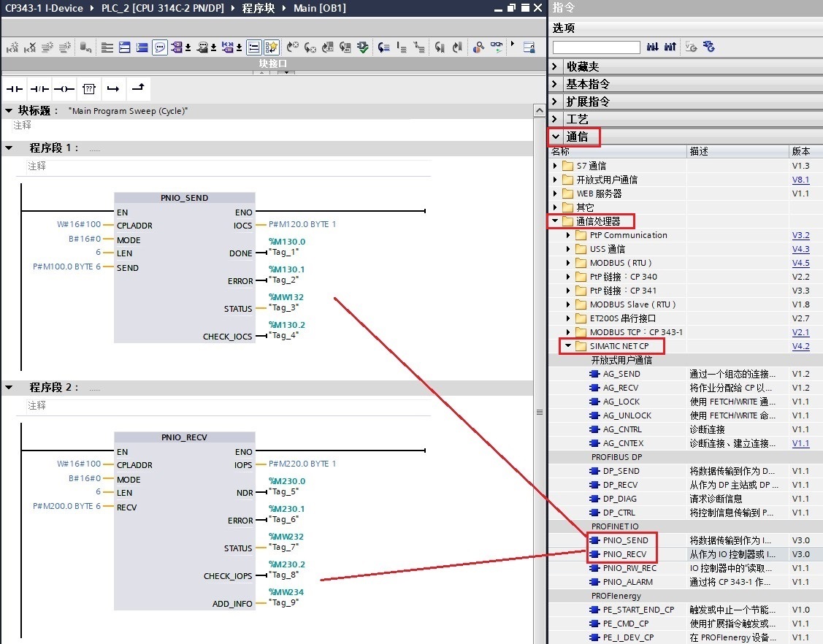Click the compile check-mark toolbar icon

363,47
